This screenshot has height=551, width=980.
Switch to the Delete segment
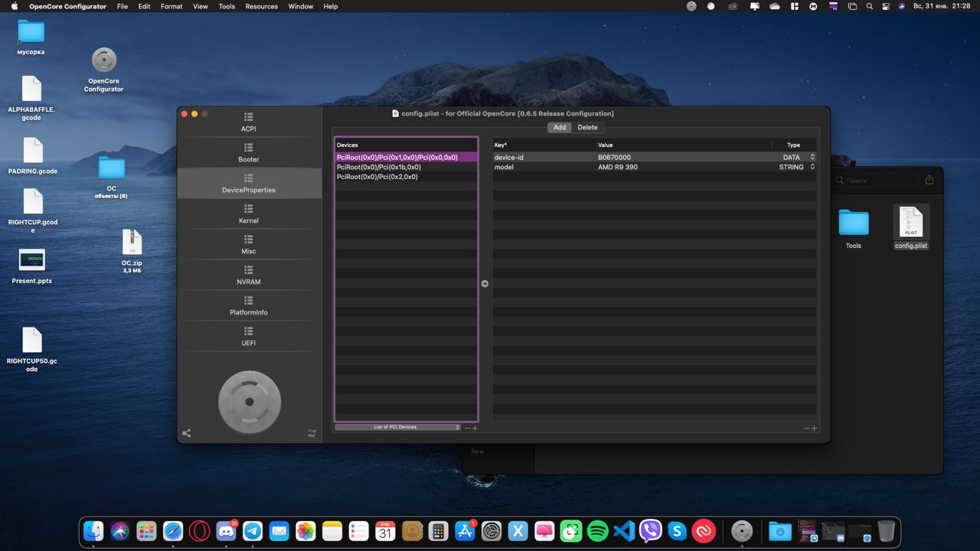(x=587, y=128)
